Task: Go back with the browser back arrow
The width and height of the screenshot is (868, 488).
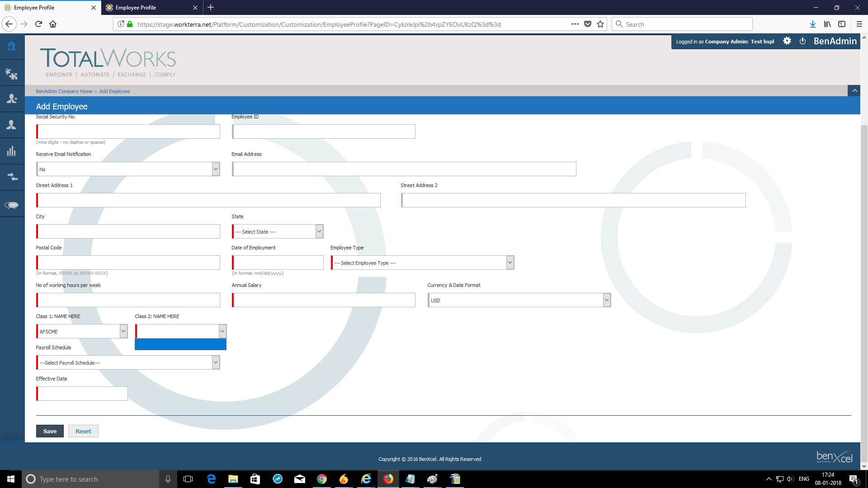Action: tap(9, 24)
